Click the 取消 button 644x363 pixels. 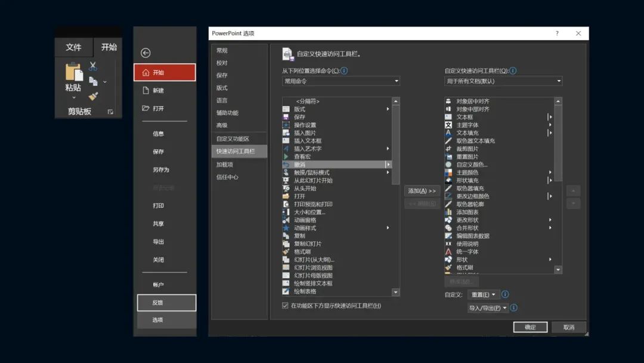[x=569, y=327]
